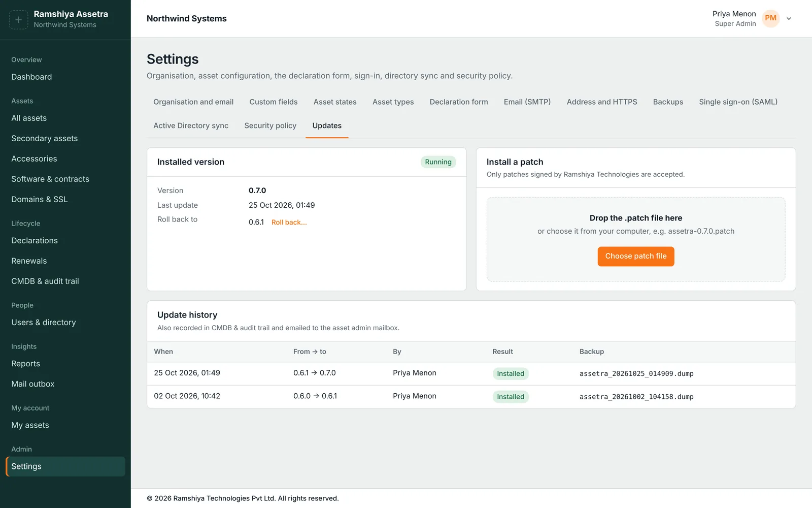Switch to Email (SMTP) tab
The height and width of the screenshot is (508, 812).
tap(527, 102)
